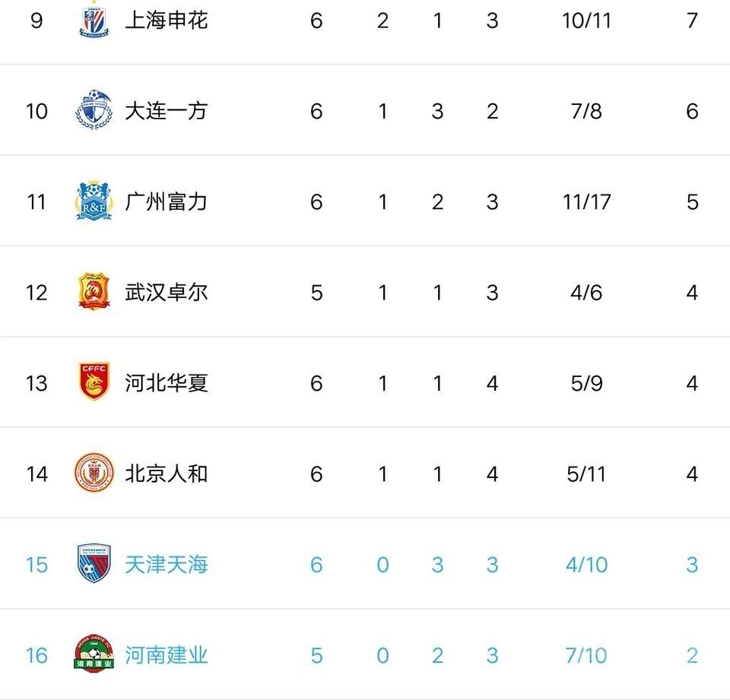The width and height of the screenshot is (730, 700).
Task: Select the 北京人和 team name
Action: [x=166, y=474]
